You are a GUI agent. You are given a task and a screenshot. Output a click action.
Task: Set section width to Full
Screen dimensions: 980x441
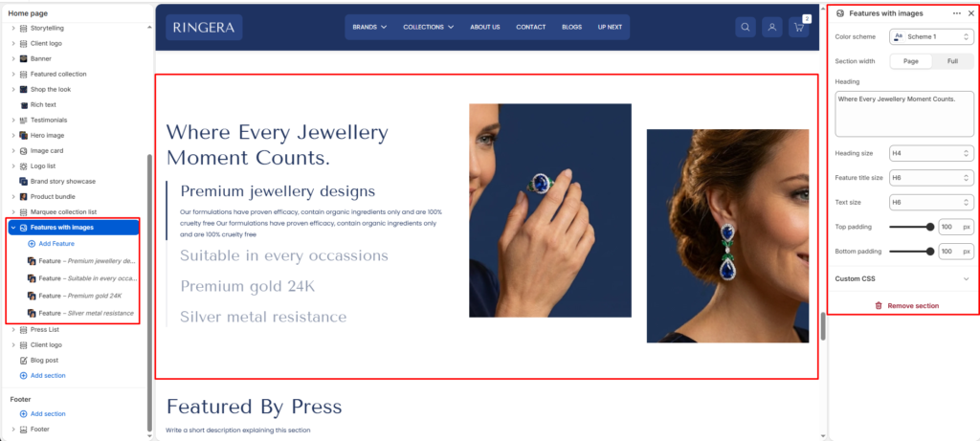coord(952,61)
